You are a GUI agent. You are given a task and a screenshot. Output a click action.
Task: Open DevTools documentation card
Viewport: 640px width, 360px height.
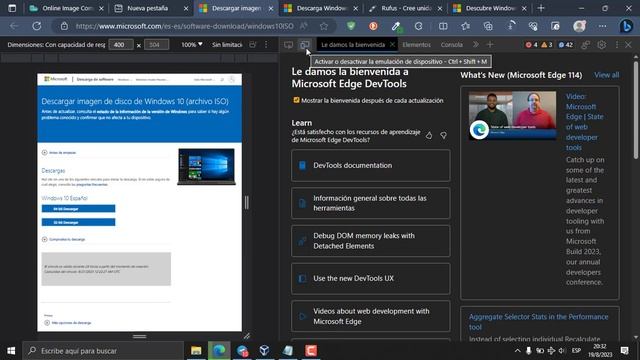(371, 165)
